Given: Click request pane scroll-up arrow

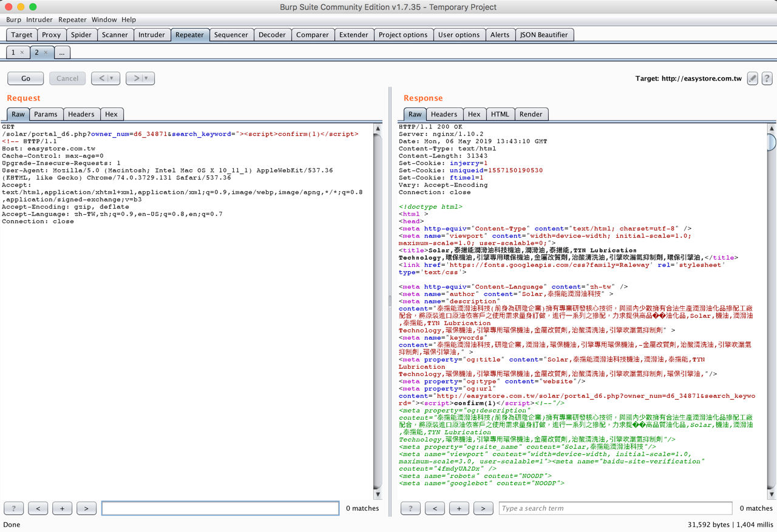Looking at the screenshot, I should click(378, 129).
